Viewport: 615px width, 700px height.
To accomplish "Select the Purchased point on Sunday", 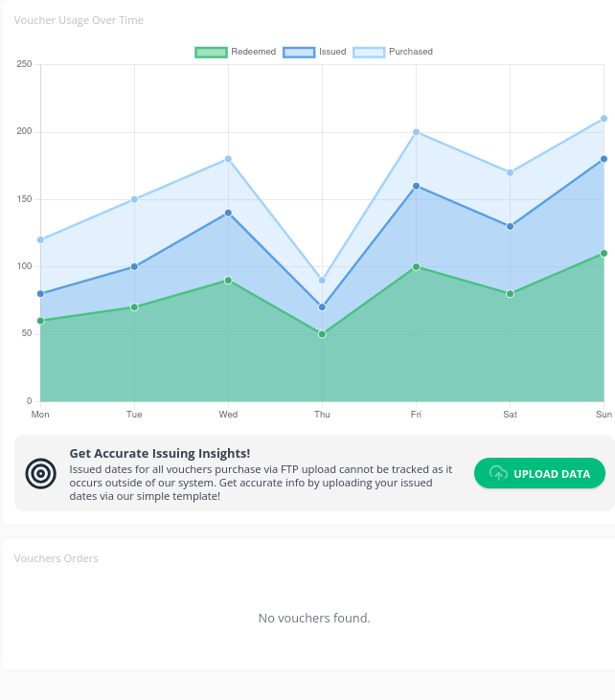I will click(x=604, y=119).
